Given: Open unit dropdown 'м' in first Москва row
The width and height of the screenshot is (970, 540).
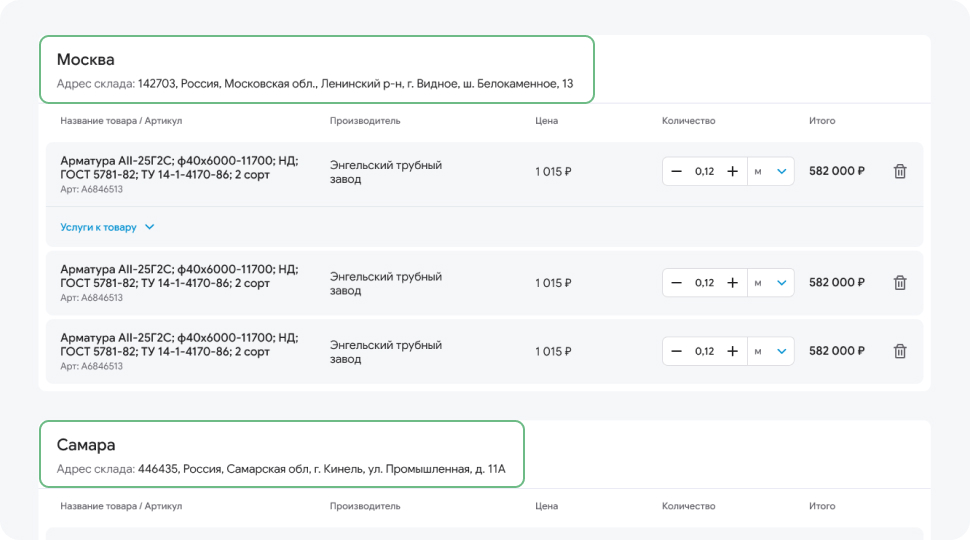Looking at the screenshot, I should pos(771,171).
